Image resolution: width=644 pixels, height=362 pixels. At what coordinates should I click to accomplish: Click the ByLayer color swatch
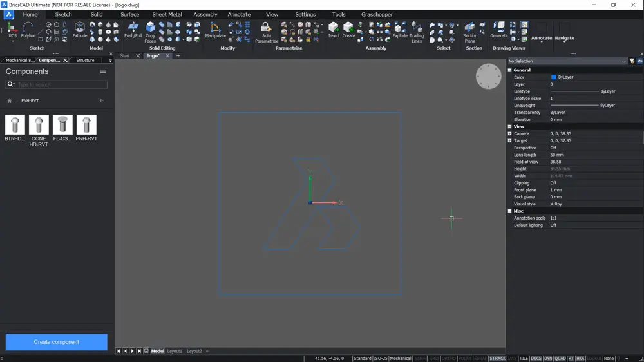point(553,77)
